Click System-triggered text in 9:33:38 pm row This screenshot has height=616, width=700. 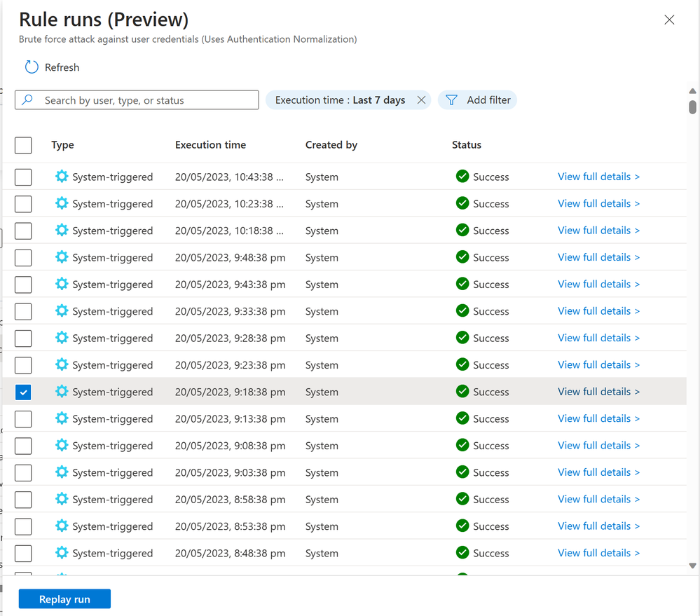(113, 311)
